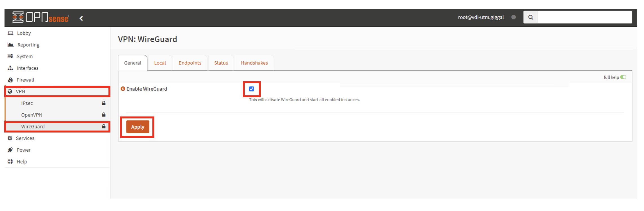This screenshot has height=211, width=644.
Task: Expand the Interfaces menu
Action: point(57,68)
